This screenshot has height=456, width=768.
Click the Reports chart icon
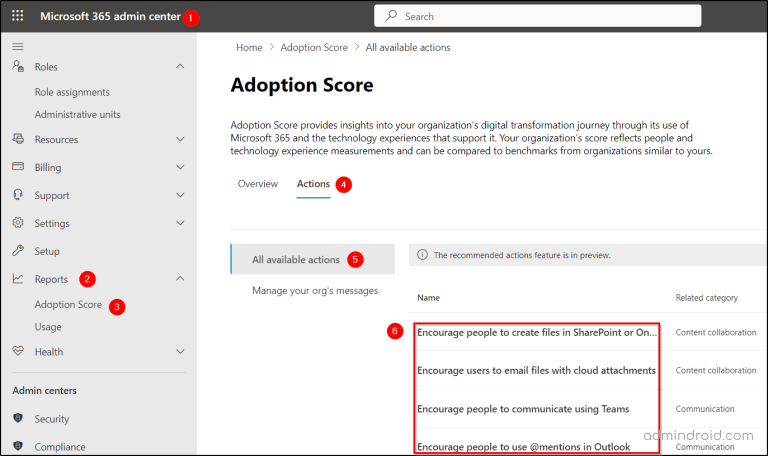click(18, 278)
